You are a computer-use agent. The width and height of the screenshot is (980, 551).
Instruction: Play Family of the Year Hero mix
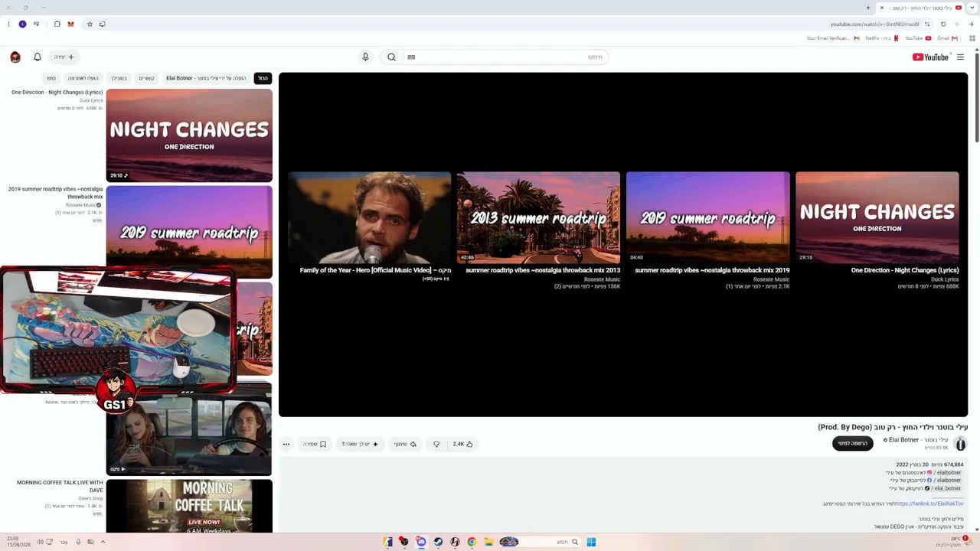(x=369, y=217)
